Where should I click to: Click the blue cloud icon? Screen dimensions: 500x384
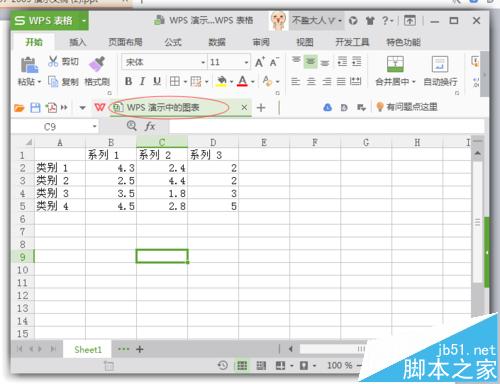tap(328, 107)
